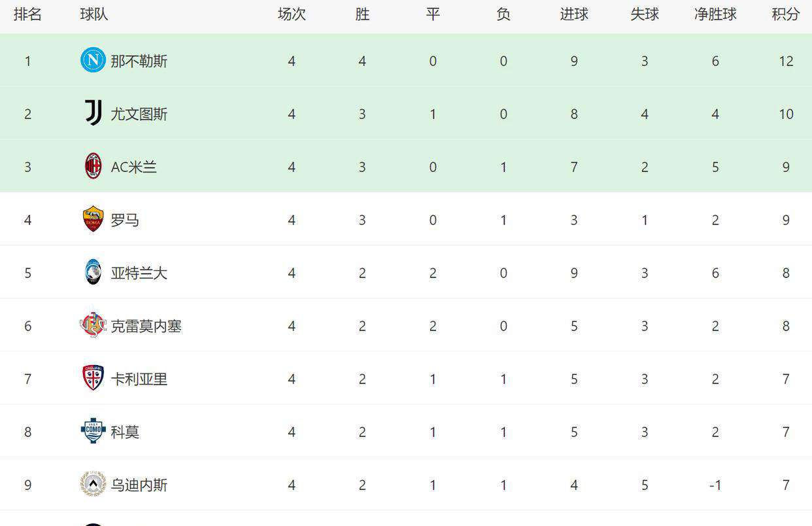Screen dimensions: 812x526
Task: Sort the table by 积分 column
Action: [x=785, y=14]
